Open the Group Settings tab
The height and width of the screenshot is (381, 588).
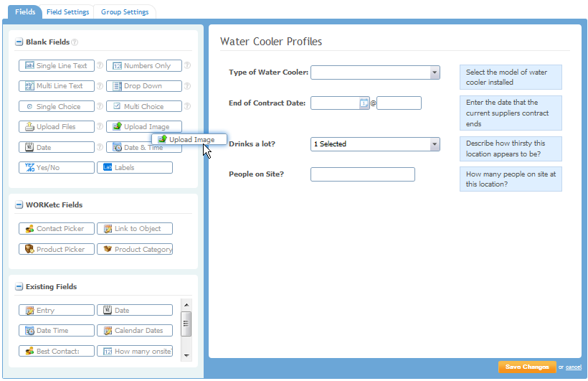tap(125, 12)
